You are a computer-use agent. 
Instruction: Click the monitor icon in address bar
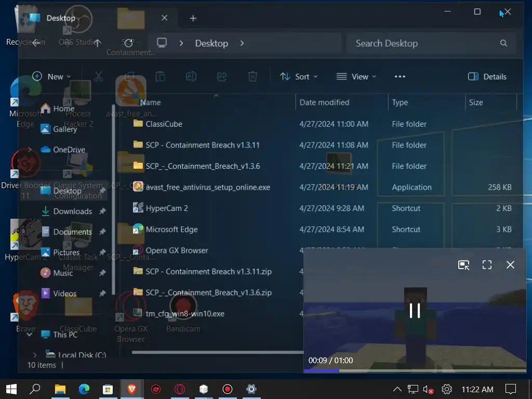pos(162,43)
